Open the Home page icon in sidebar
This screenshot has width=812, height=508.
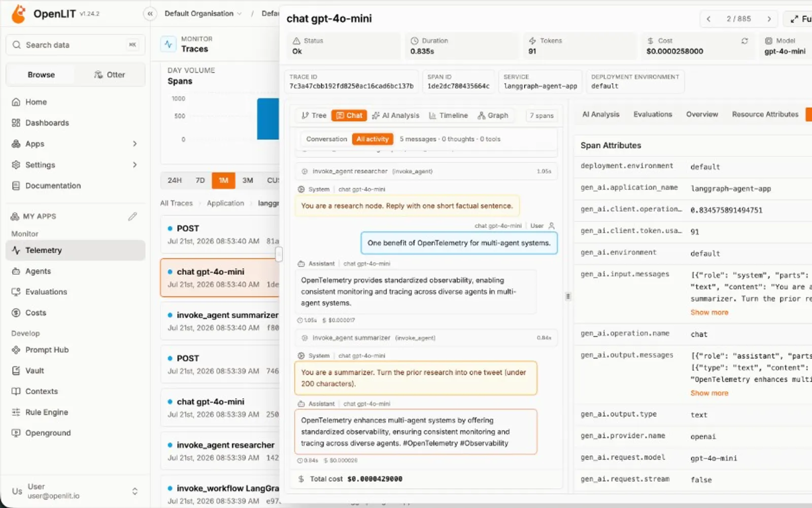click(16, 102)
